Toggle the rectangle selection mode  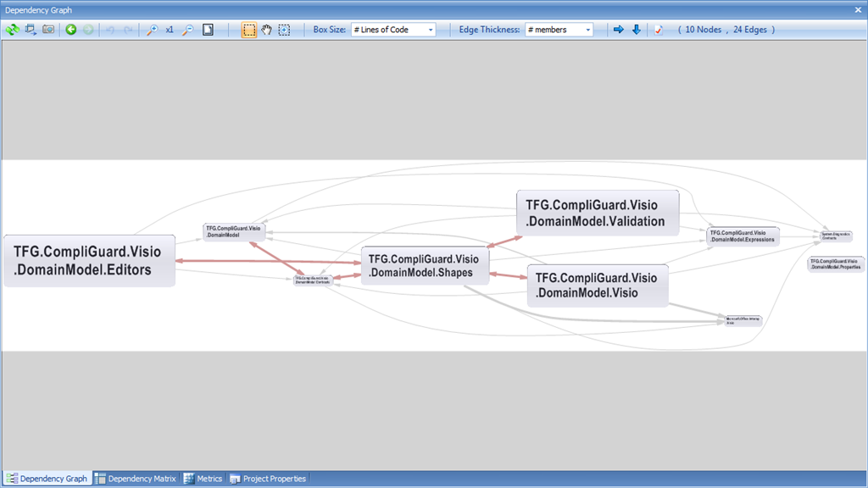pos(249,30)
